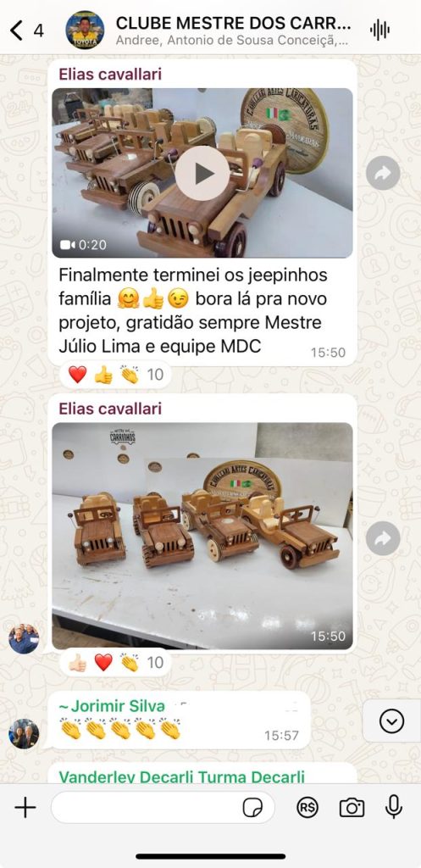
Task: Tap the back arrow to chat list
Action: (x=17, y=31)
